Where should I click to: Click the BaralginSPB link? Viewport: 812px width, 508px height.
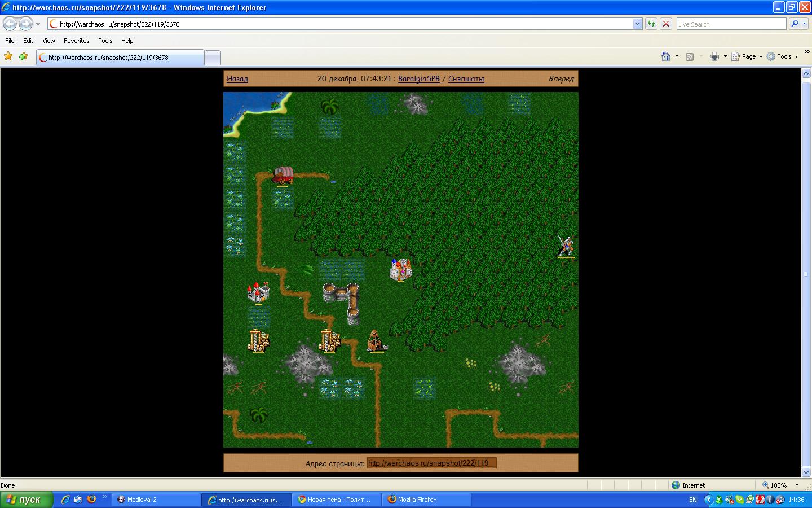tap(418, 79)
